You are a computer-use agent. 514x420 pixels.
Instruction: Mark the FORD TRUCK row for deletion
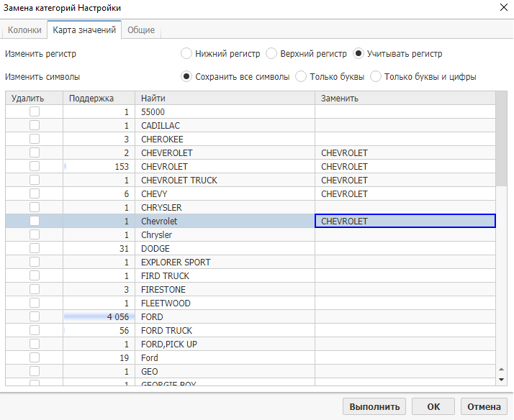(x=34, y=331)
